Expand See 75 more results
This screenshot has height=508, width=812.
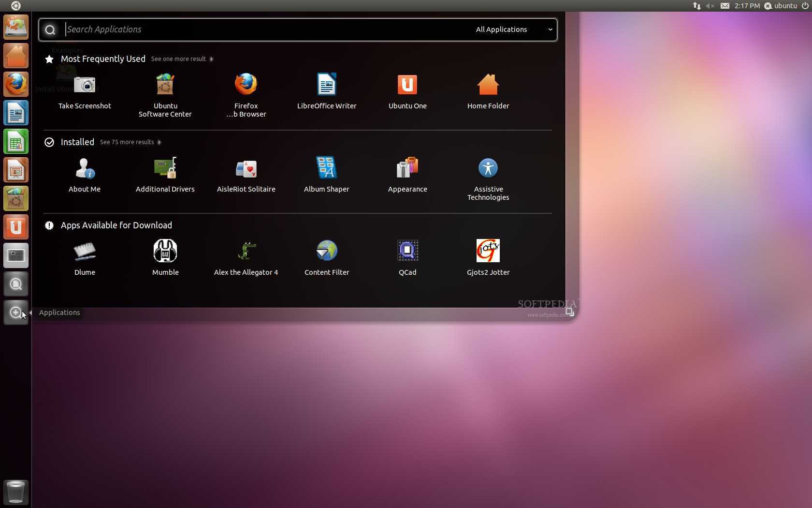(x=130, y=142)
